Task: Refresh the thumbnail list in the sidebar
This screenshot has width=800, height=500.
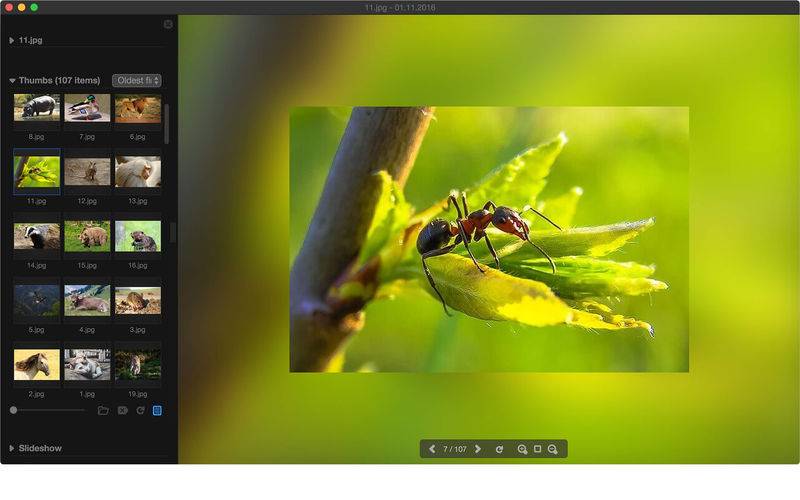Action: pos(140,410)
